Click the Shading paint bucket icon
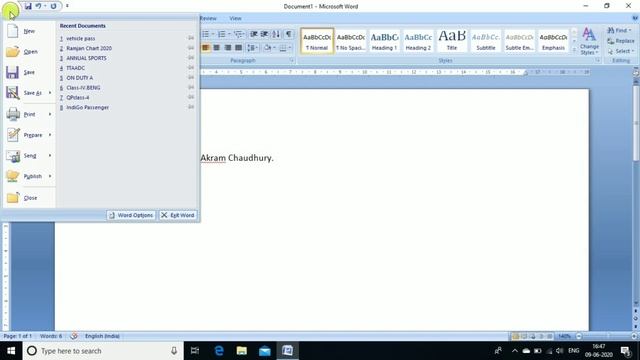 tap(267, 48)
